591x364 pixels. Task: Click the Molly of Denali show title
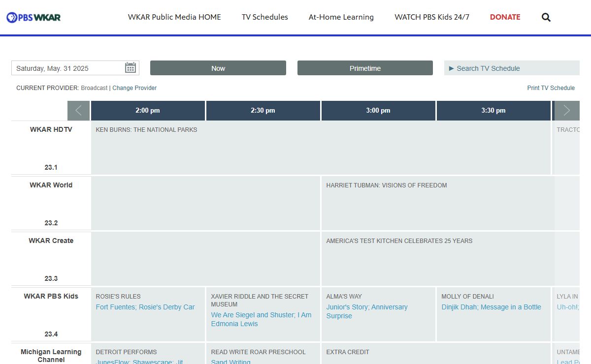click(x=467, y=297)
